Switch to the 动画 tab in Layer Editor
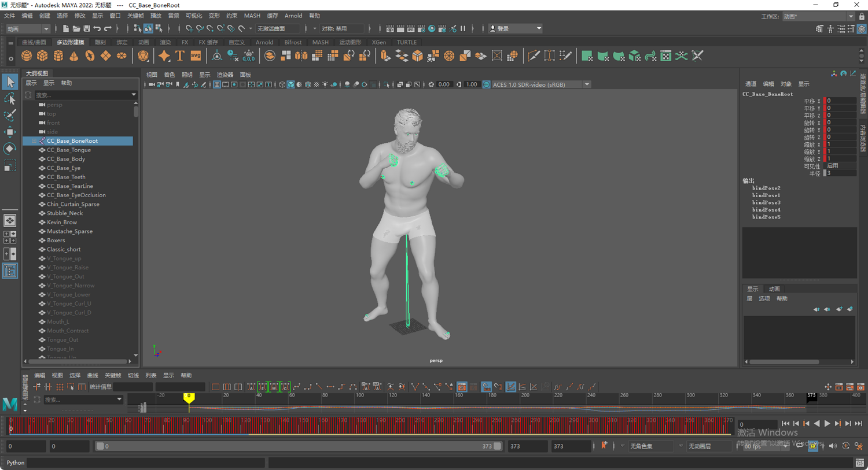This screenshot has width=868, height=470. coord(774,289)
